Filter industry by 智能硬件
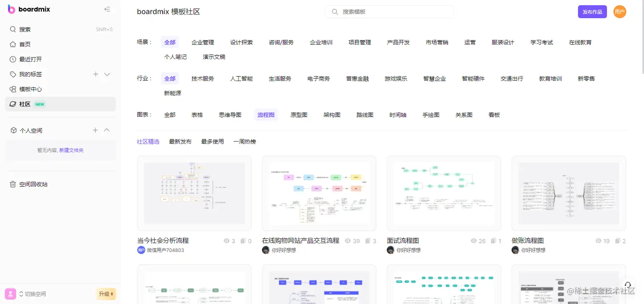The height and width of the screenshot is (304, 644). (473, 78)
